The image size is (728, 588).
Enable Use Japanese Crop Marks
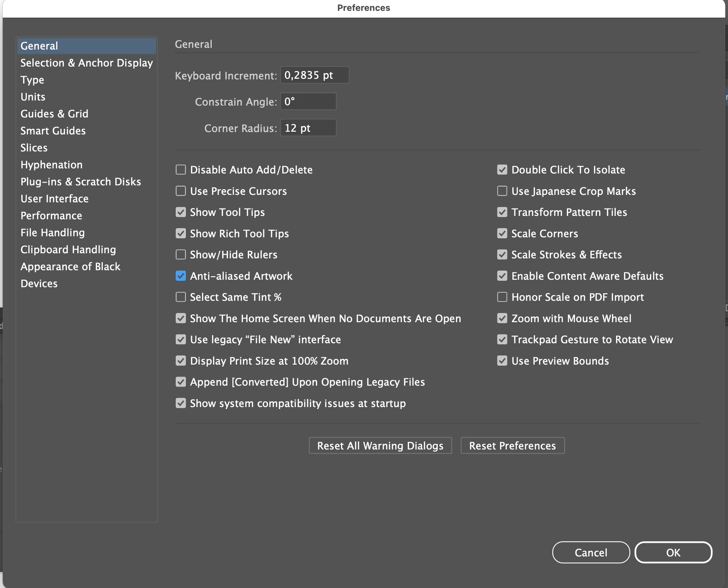502,191
